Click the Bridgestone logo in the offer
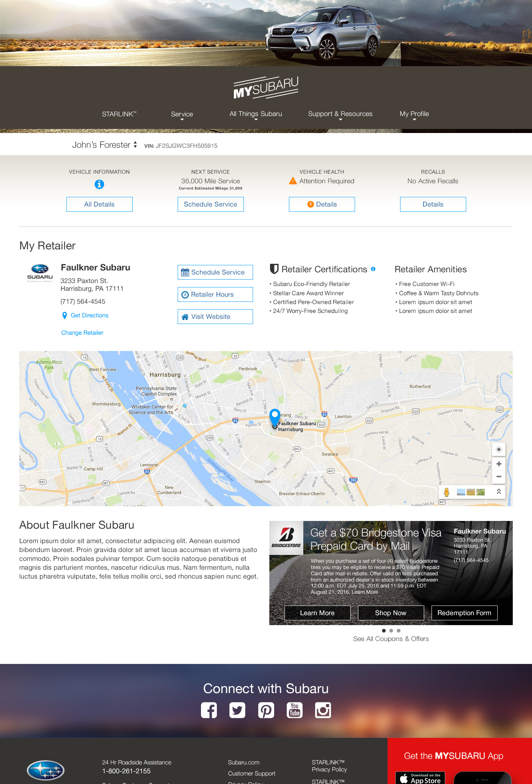 point(286,538)
